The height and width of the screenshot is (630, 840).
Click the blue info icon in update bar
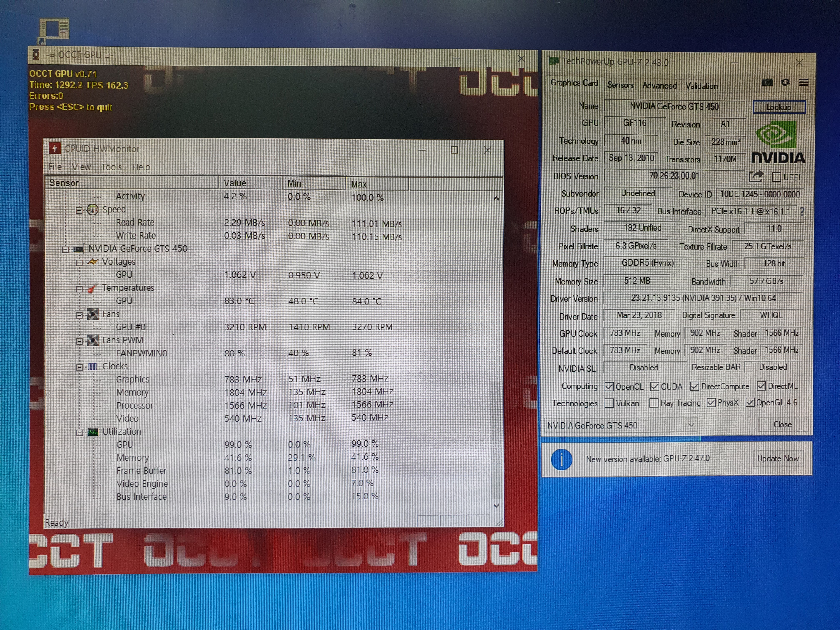(561, 459)
